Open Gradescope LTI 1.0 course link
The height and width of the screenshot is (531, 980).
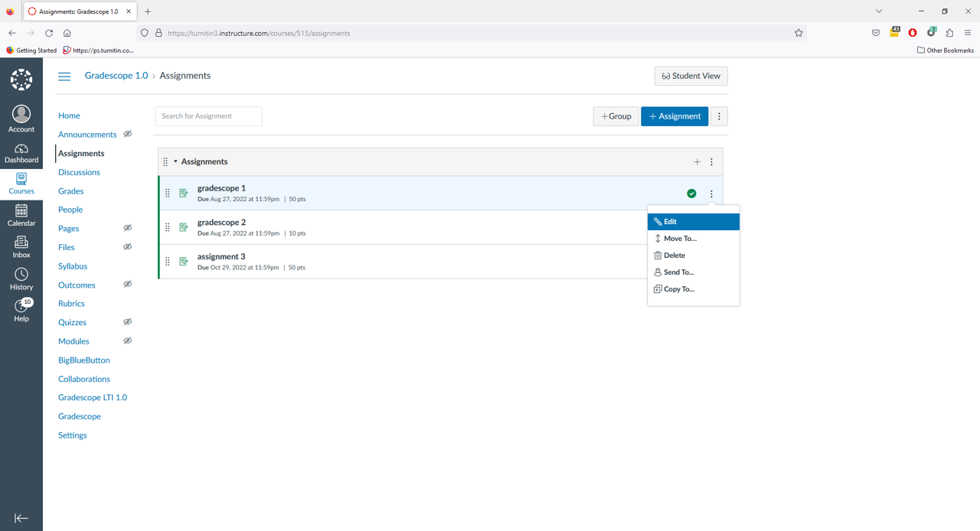click(93, 398)
